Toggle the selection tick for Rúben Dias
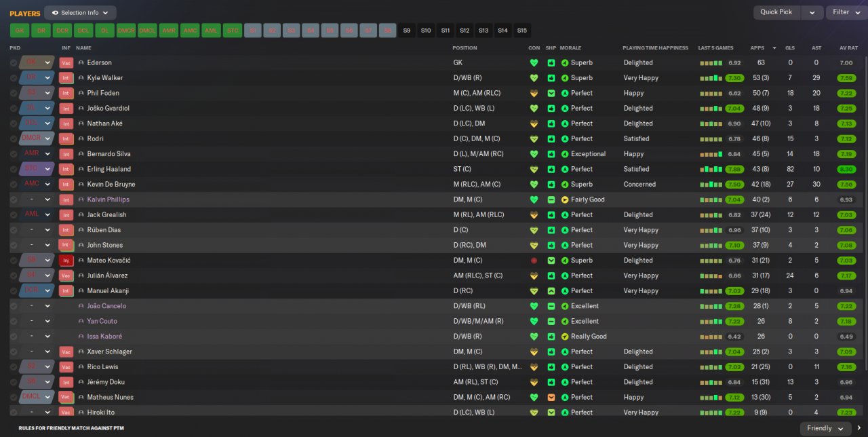The height and width of the screenshot is (437, 868). click(x=14, y=230)
